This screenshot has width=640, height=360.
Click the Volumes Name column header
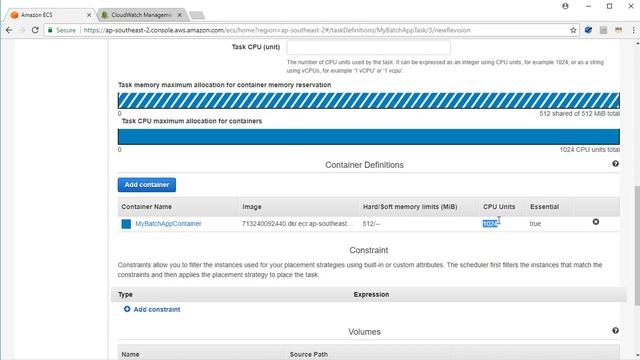click(130, 354)
